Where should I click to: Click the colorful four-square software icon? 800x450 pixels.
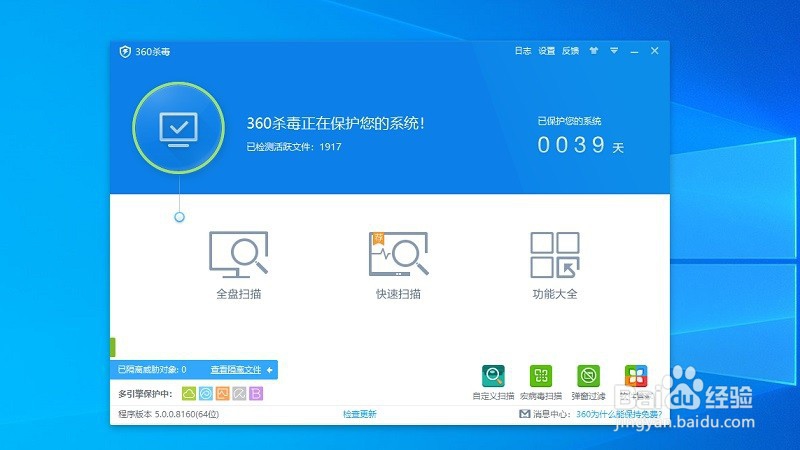636,377
